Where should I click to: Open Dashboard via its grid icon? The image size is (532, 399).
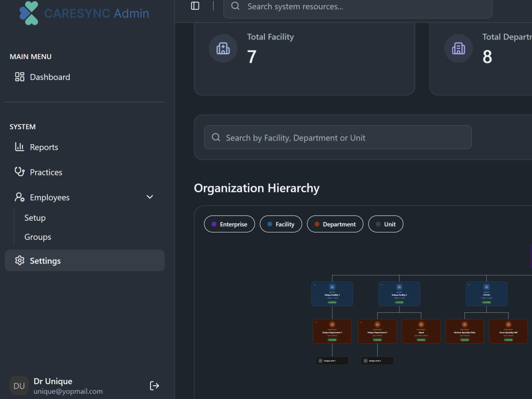20,77
